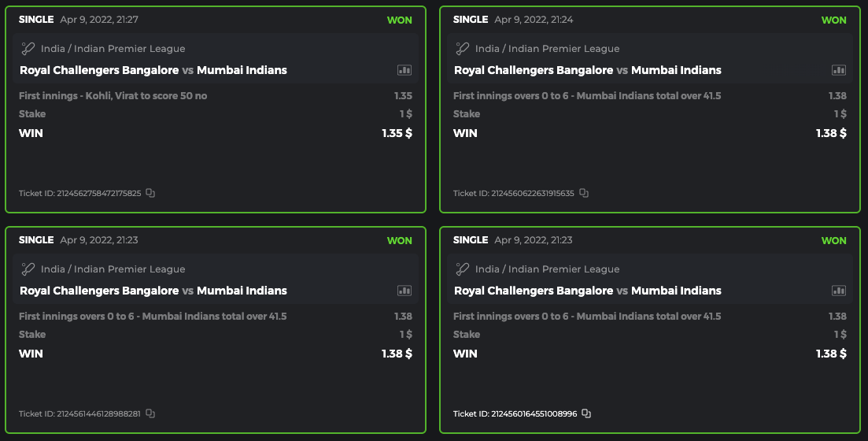Copy ticket ID ending in 988281
Screen dimensions: 868x441
click(x=150, y=413)
